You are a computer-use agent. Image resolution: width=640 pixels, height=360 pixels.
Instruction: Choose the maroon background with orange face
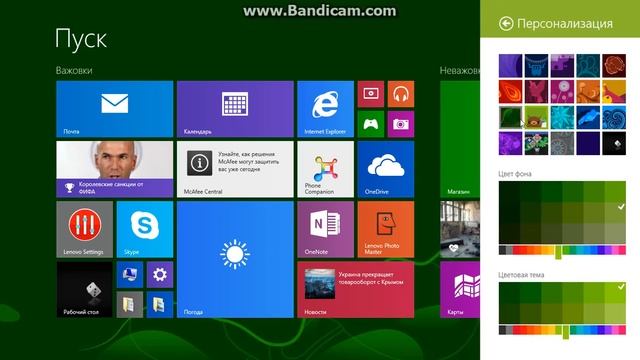[x=614, y=66]
